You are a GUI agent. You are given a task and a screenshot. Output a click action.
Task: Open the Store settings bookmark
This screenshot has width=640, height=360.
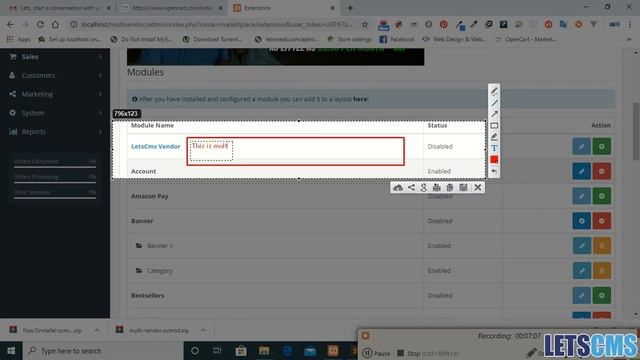point(349,39)
